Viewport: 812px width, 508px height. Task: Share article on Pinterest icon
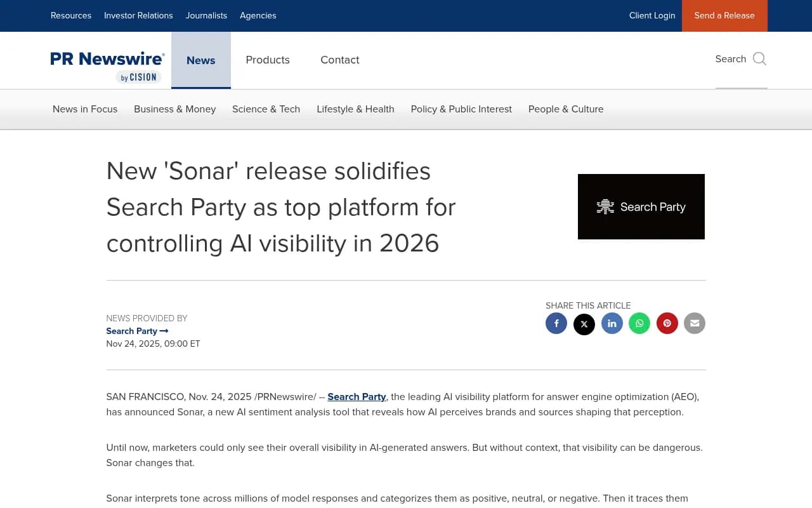point(667,323)
